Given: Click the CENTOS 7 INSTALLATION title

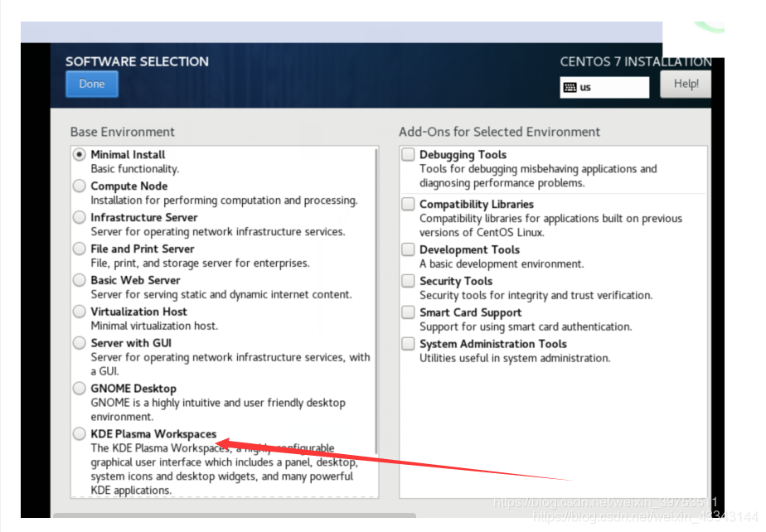Looking at the screenshot, I should [636, 61].
